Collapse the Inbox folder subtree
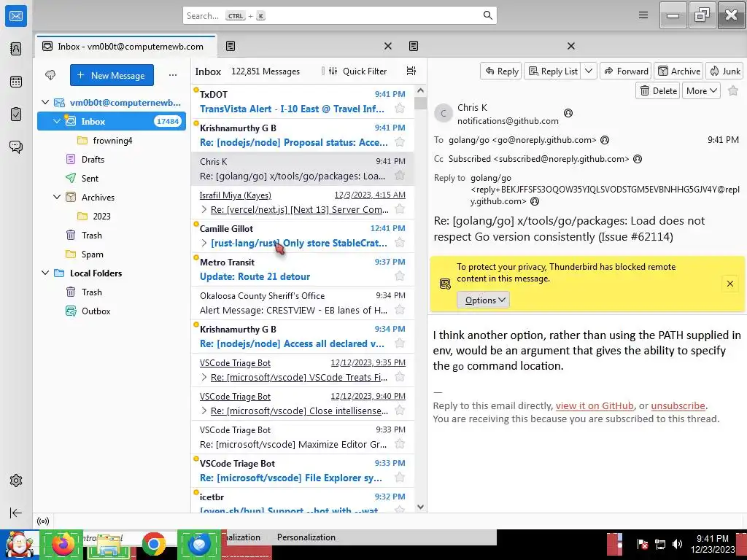747x560 pixels. click(57, 122)
